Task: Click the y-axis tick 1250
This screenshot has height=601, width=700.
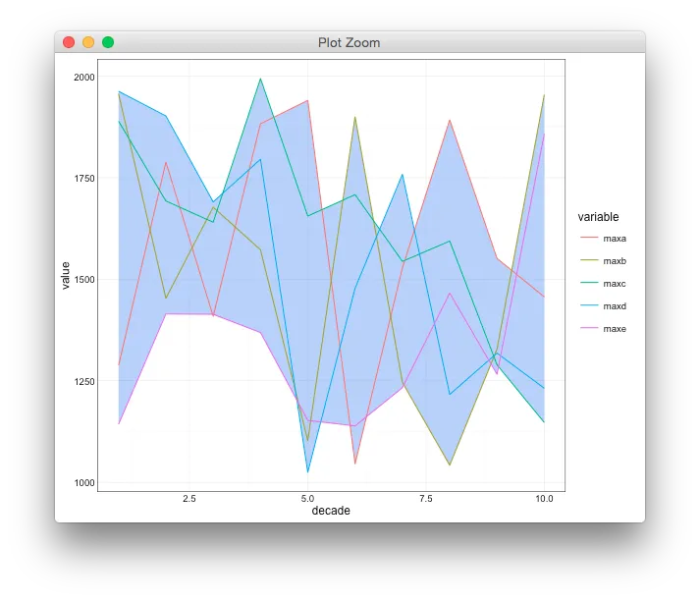Action: click(84, 381)
